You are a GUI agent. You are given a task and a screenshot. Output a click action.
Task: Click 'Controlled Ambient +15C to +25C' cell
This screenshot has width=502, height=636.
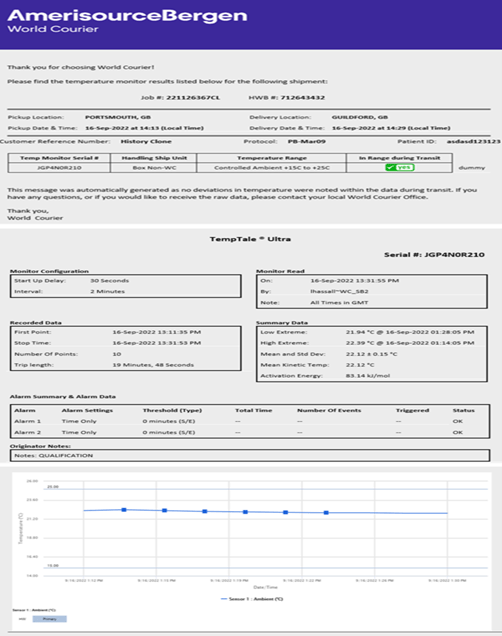click(272, 168)
